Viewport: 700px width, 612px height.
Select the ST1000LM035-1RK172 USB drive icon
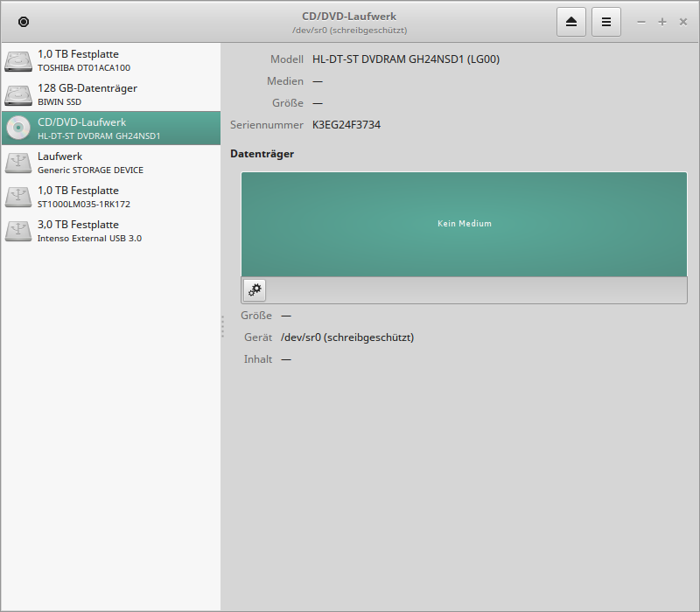coord(18,197)
